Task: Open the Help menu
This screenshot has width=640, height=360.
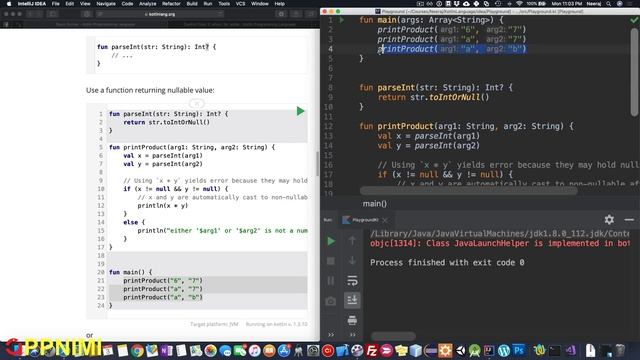Action: click(x=280, y=4)
